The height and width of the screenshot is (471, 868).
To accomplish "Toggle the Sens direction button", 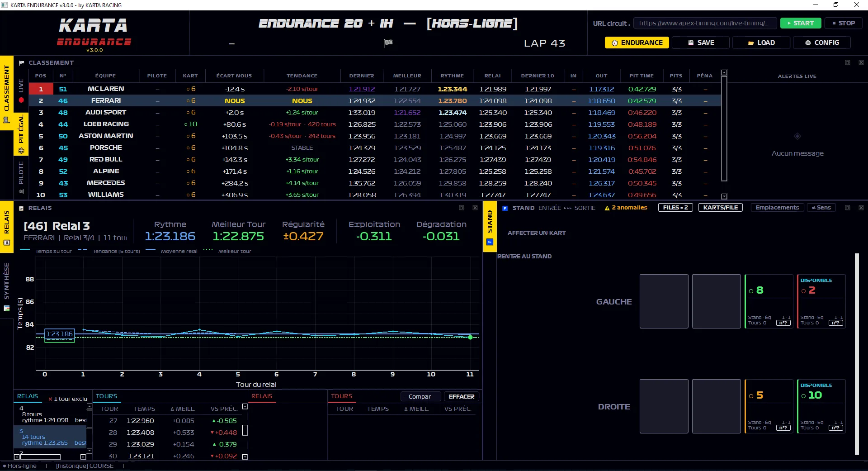I will [x=821, y=208].
